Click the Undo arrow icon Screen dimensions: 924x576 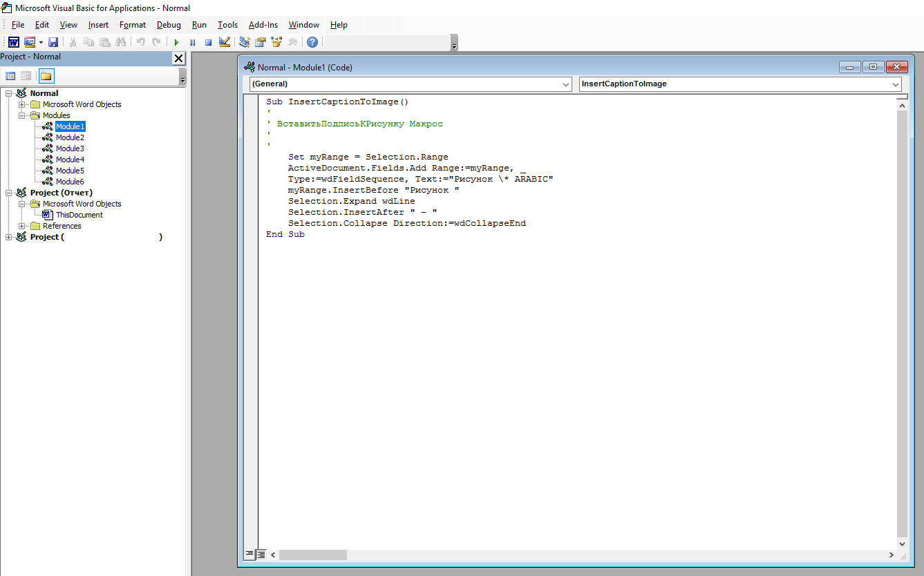(140, 42)
